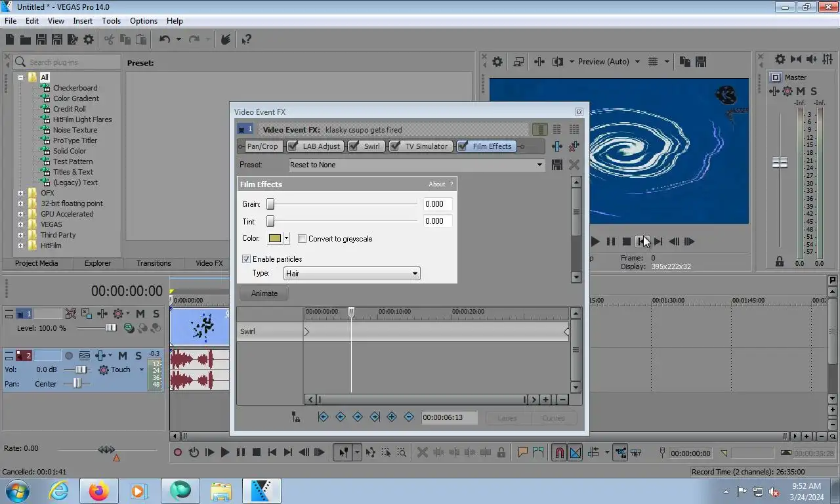Click the Tint slider handle
This screenshot has height=504, width=840.
coord(270,222)
